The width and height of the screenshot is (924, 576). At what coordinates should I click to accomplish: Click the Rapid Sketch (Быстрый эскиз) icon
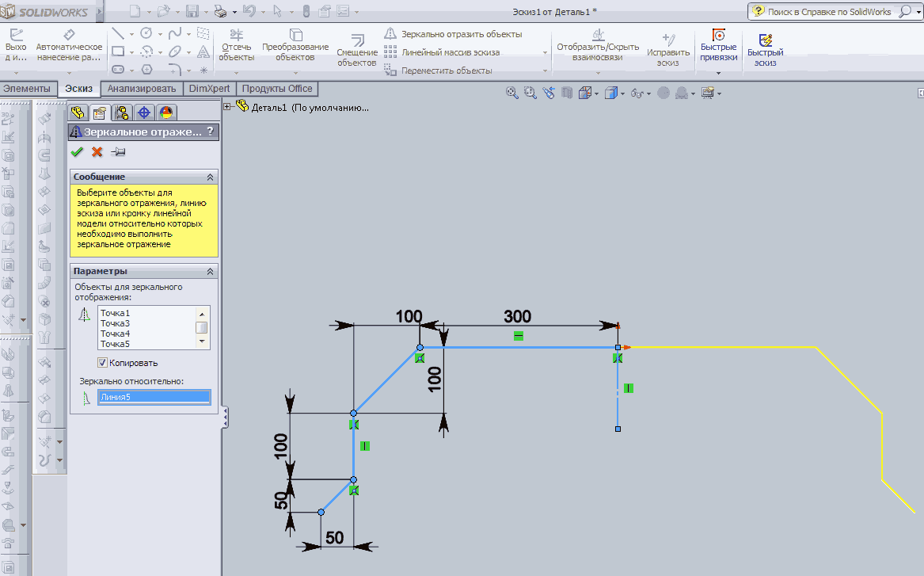(x=765, y=40)
